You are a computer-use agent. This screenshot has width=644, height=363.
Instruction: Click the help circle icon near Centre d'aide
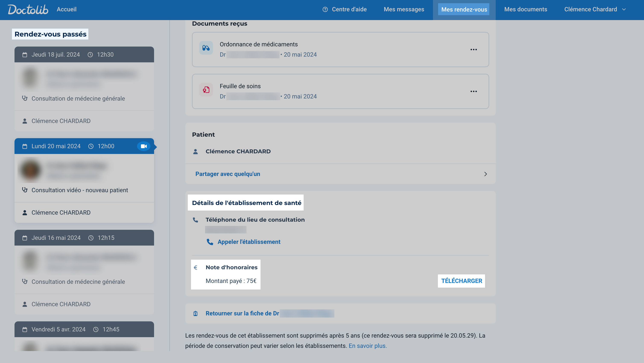(x=325, y=10)
